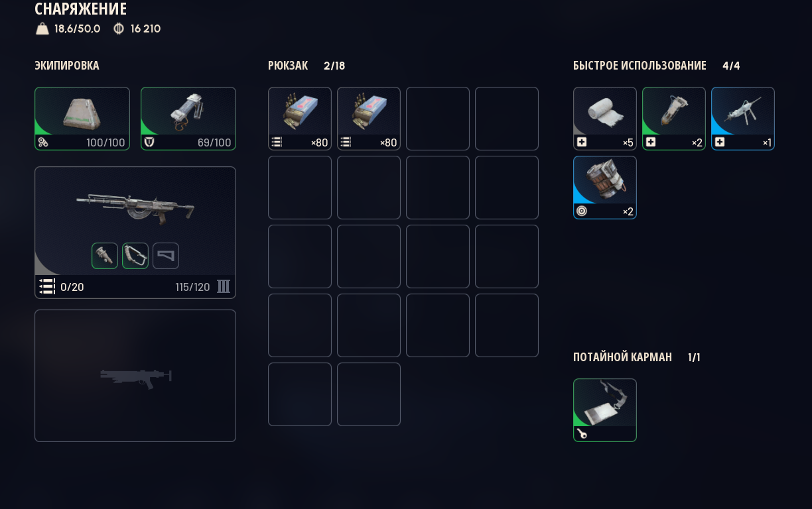Click the ПОТАЙНОЙ КАРМАН section header
Screen dimensions: 812x509
tap(622, 357)
